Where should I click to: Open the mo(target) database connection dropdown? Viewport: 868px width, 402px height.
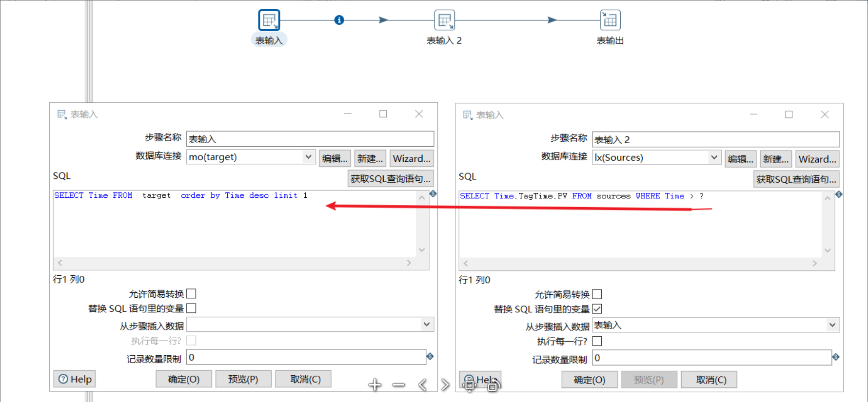(308, 157)
